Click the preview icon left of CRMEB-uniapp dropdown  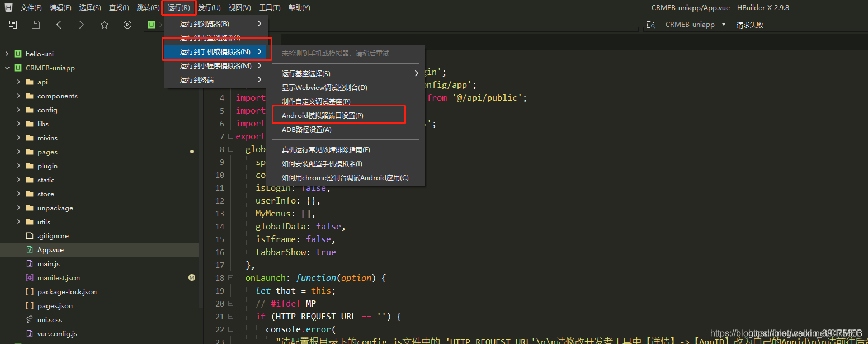650,25
